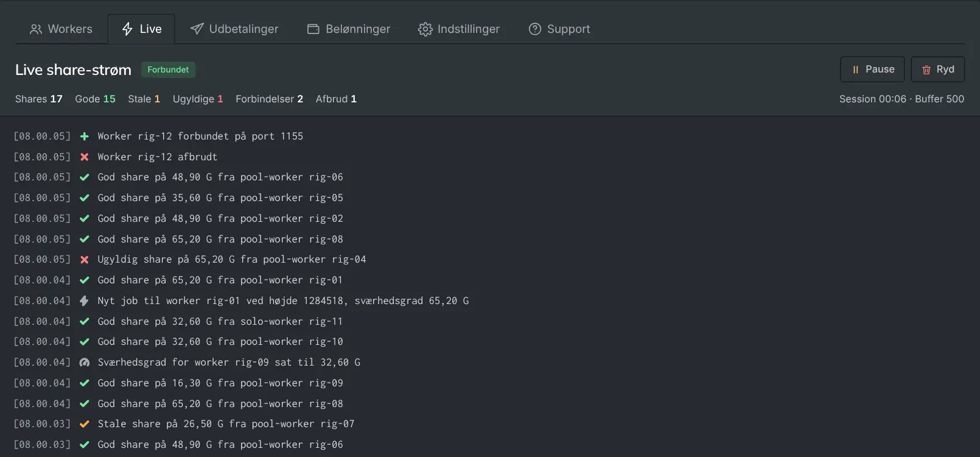Click the 'Live share-strøm' heading

pos(73,70)
